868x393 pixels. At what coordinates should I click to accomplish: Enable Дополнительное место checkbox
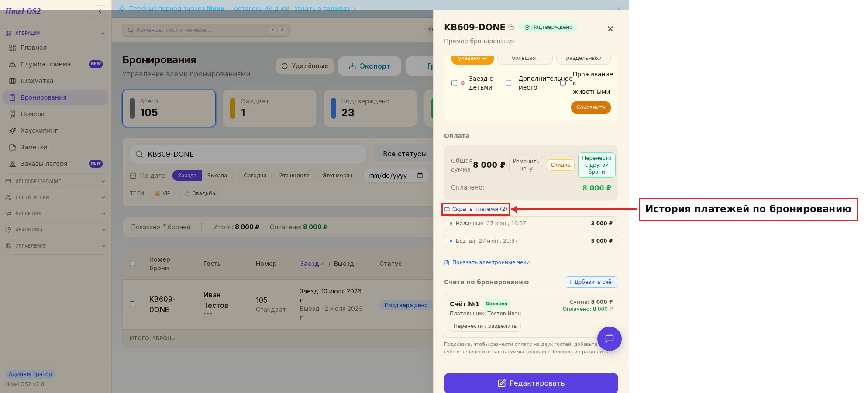click(x=508, y=83)
